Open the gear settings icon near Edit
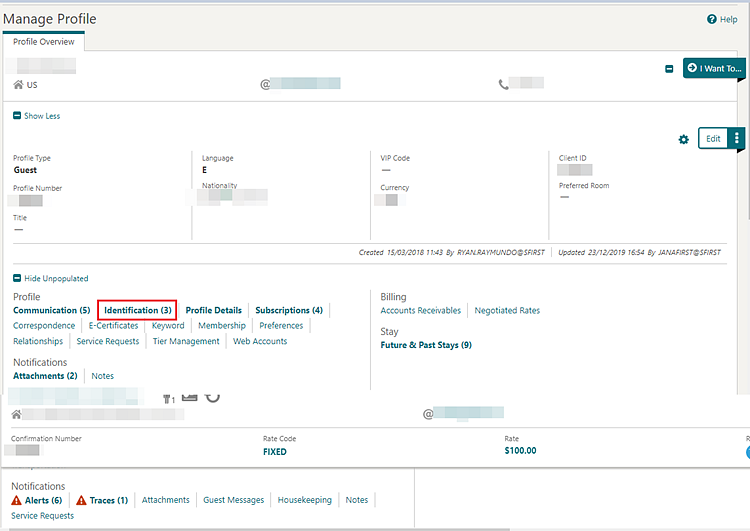This screenshot has height=531, width=750. coord(684,139)
